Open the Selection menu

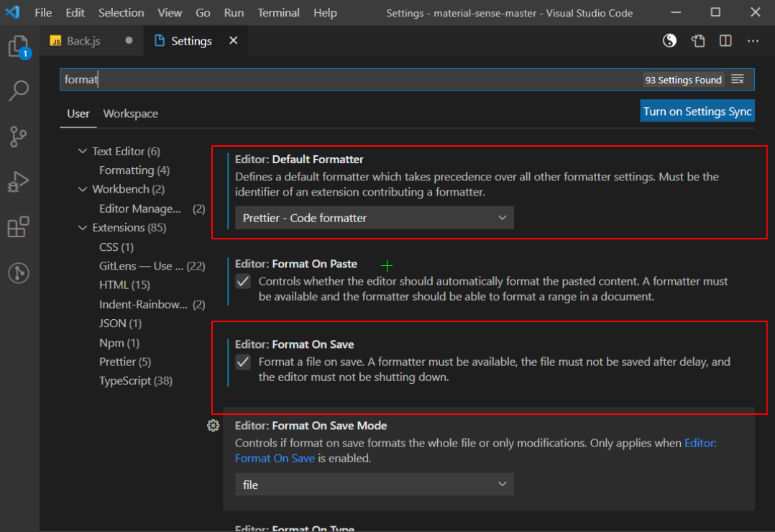tap(121, 12)
